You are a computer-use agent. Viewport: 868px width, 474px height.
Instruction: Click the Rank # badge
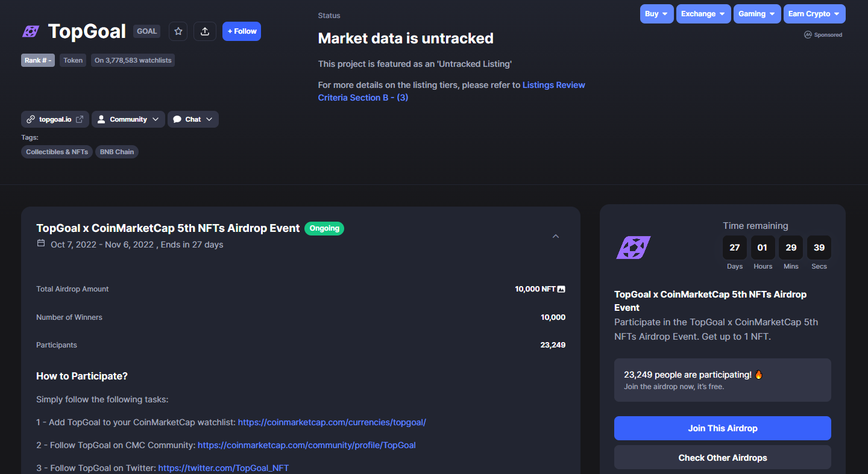[x=38, y=60]
